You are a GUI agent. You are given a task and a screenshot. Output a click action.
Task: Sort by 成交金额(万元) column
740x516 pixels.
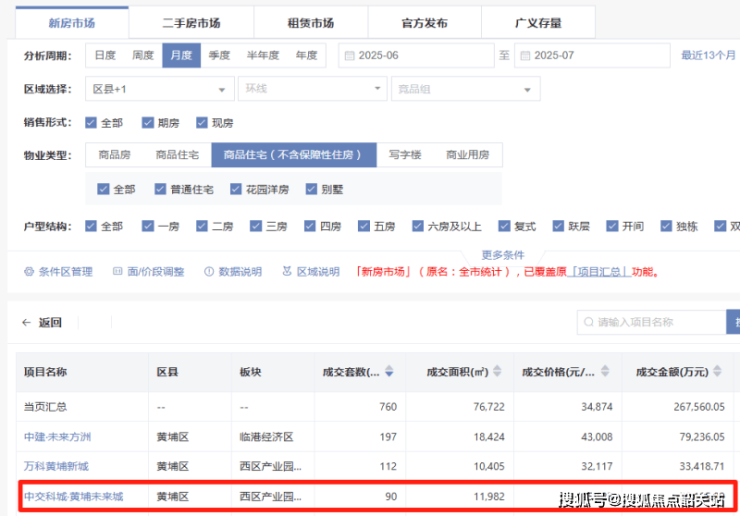tap(717, 372)
